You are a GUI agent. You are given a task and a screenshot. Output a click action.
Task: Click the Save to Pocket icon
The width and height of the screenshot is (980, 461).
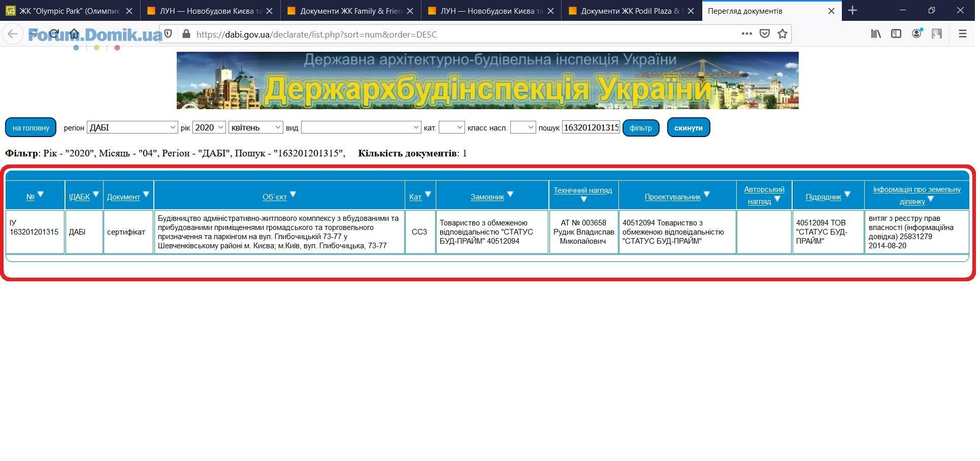(764, 34)
